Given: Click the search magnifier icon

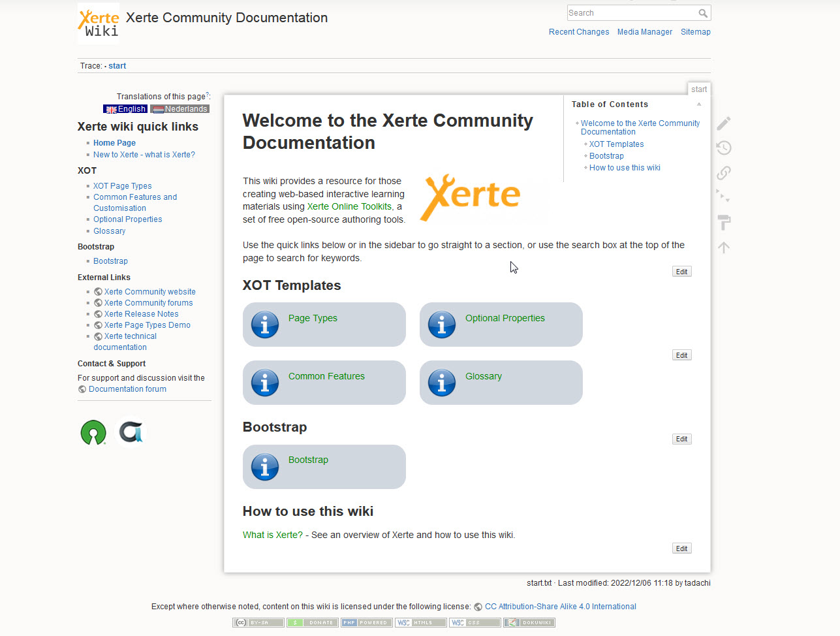Looking at the screenshot, I should [703, 13].
